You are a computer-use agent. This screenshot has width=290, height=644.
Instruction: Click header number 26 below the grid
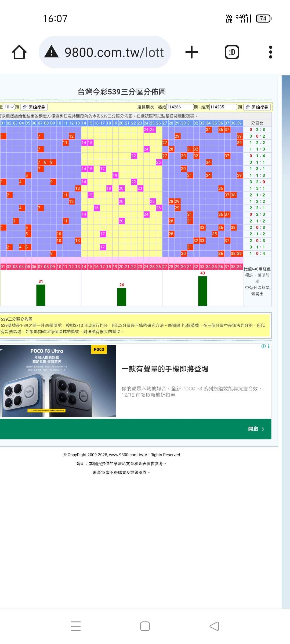point(158,267)
